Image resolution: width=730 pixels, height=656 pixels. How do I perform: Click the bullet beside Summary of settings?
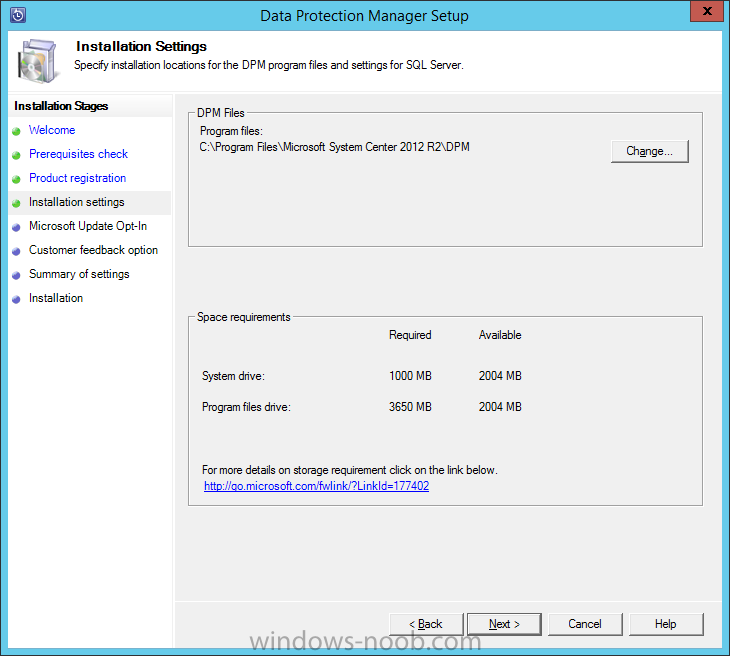coord(16,275)
